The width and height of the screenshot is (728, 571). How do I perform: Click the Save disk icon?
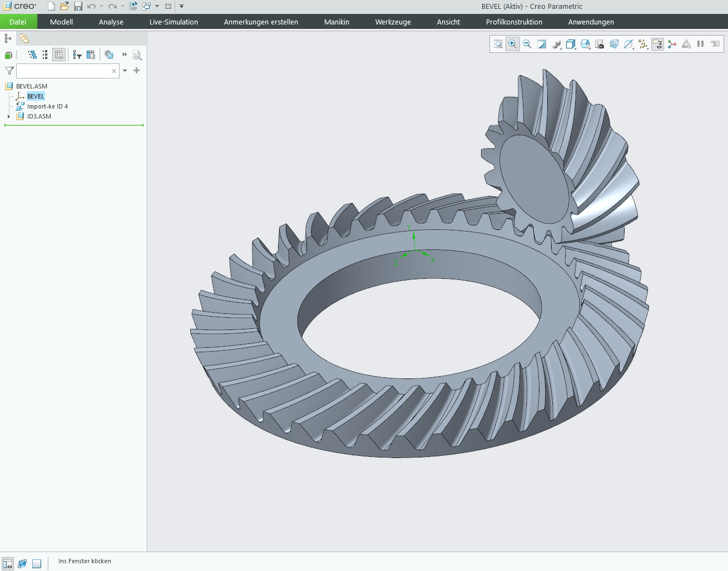(x=78, y=6)
